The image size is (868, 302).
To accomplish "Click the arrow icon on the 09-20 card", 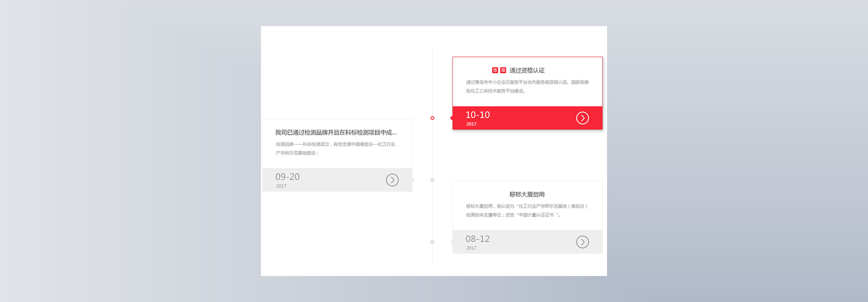I will click(x=392, y=180).
